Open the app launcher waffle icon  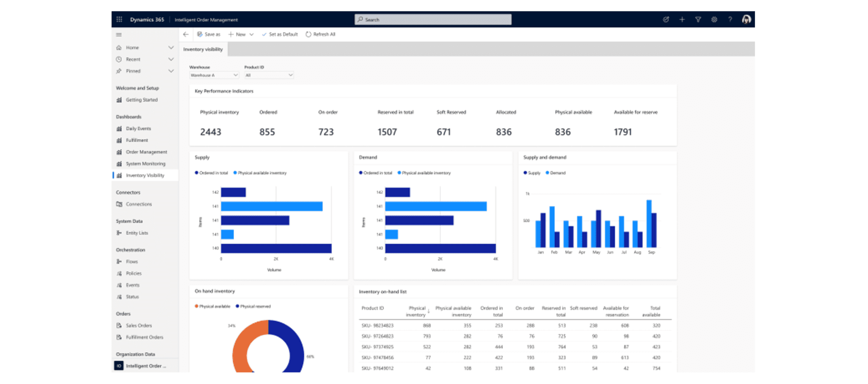point(119,19)
